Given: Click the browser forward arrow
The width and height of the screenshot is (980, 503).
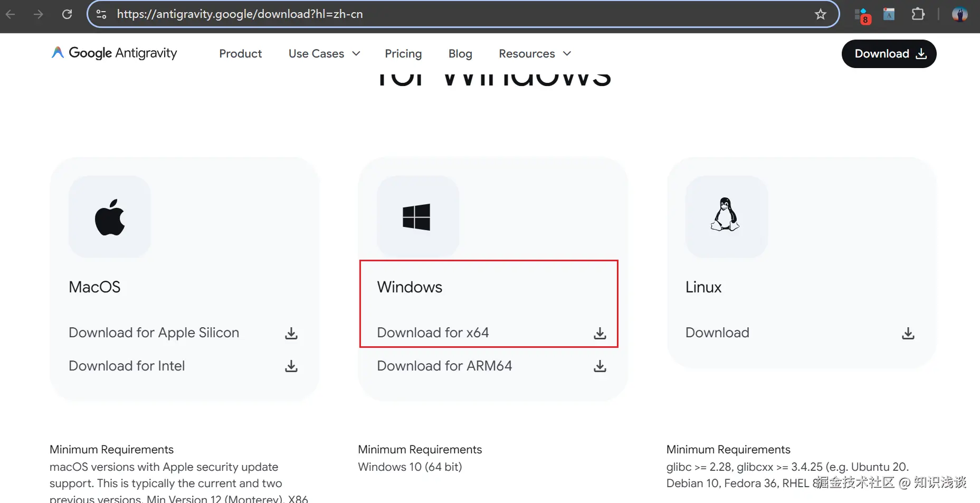Looking at the screenshot, I should 39,14.
